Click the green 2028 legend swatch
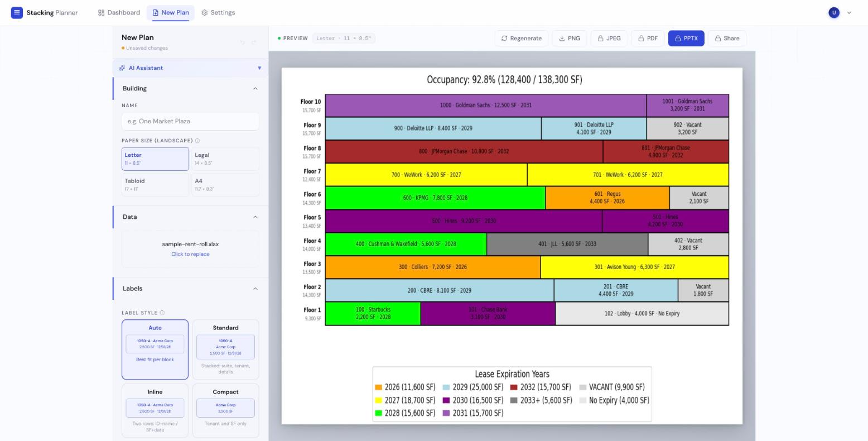Screen dimensions: 868x441 tap(379, 413)
